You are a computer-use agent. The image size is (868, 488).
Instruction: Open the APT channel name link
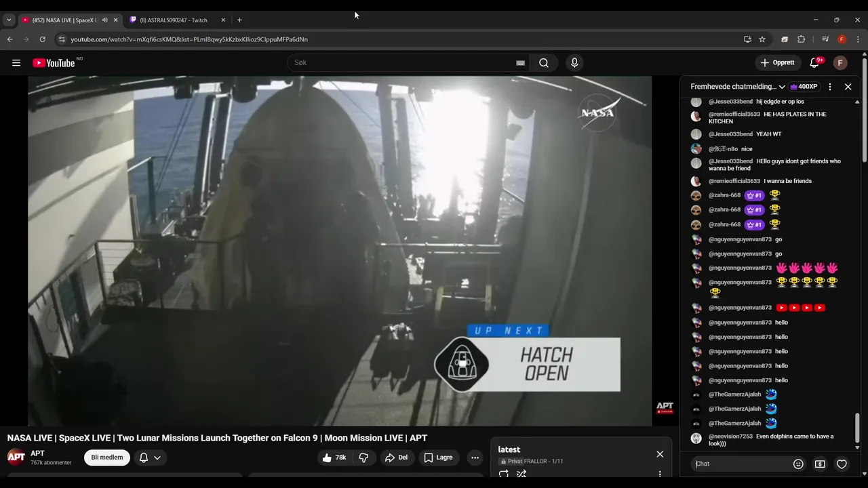coord(37,453)
